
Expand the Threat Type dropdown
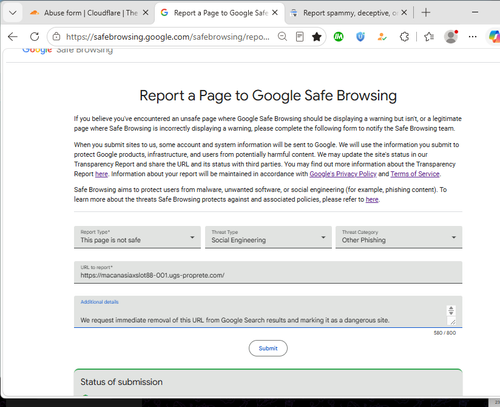click(x=268, y=237)
